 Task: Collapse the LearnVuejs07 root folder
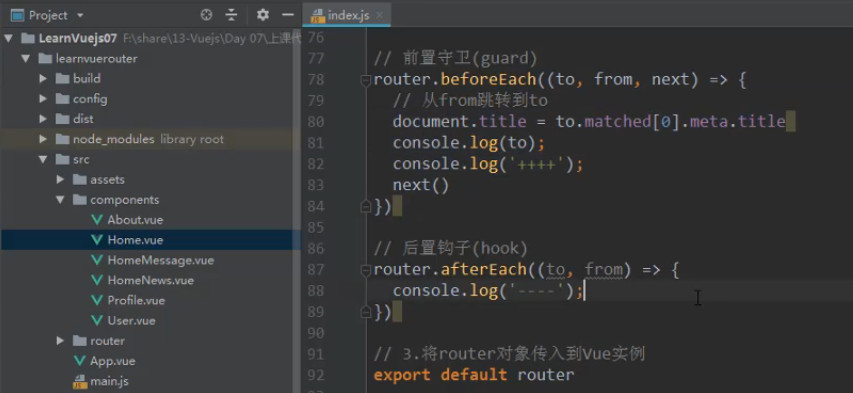pyautogui.click(x=8, y=38)
